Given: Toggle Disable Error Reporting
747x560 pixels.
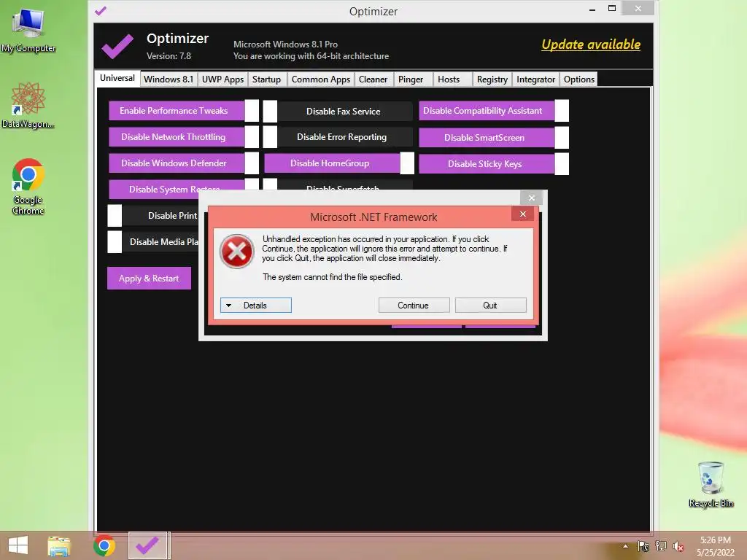Looking at the screenshot, I should pos(338,136).
